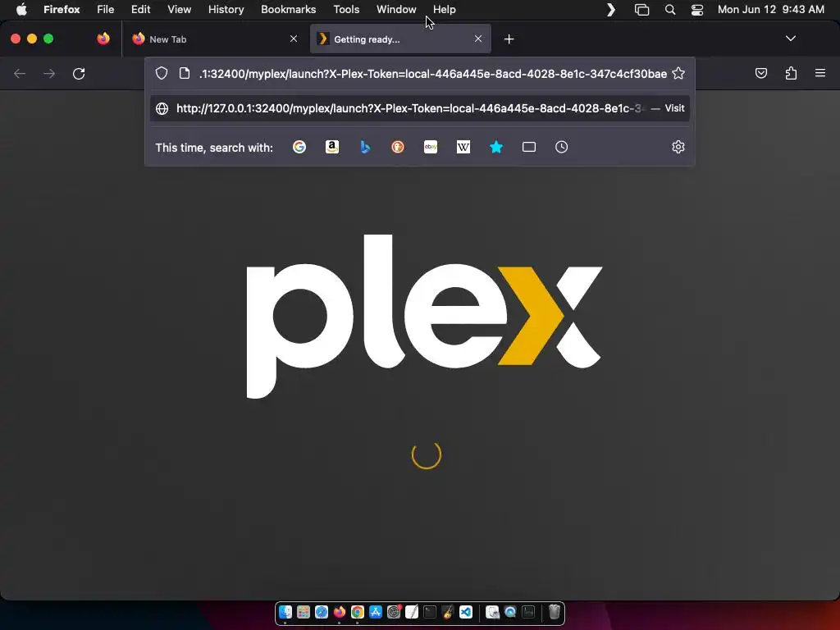840x630 pixels.
Task: Visit the suggested 127.0.0.1 Plex URL
Action: coord(420,108)
